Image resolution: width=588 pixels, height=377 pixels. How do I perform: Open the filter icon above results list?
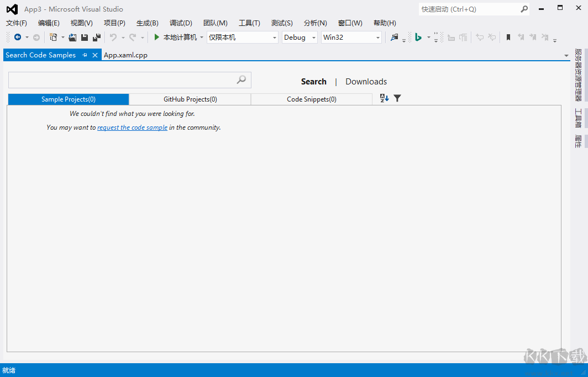tap(397, 98)
